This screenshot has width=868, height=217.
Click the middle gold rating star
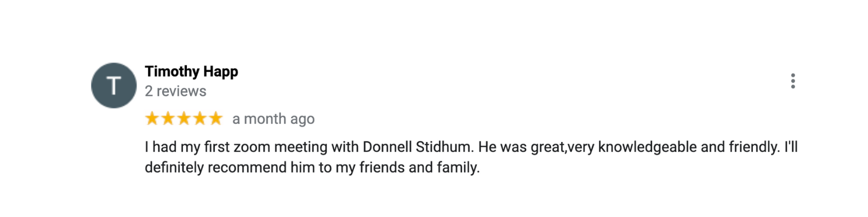tap(184, 118)
